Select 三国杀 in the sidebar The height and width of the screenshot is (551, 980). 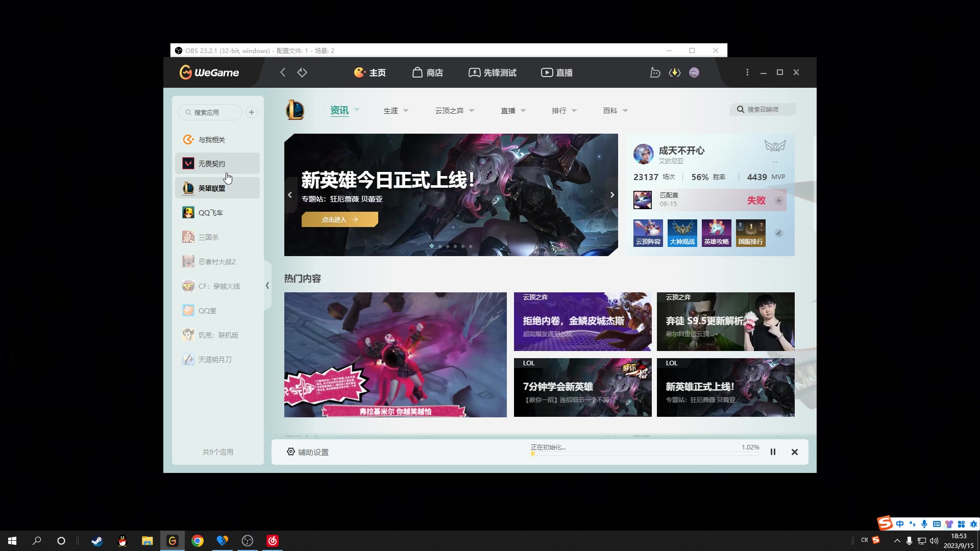pos(217,237)
